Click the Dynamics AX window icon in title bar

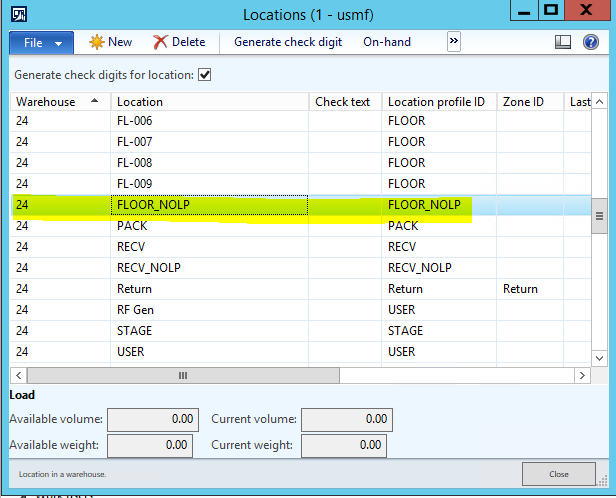[18, 15]
